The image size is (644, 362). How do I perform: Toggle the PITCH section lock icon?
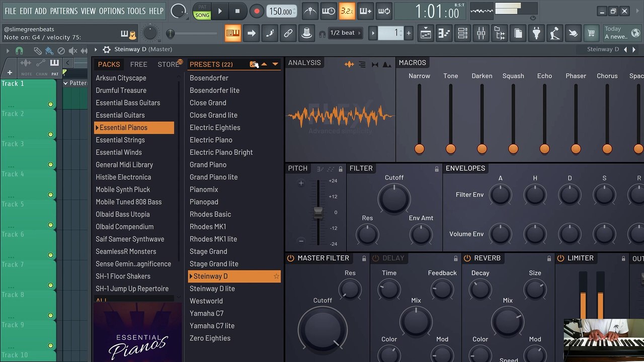tap(341, 169)
